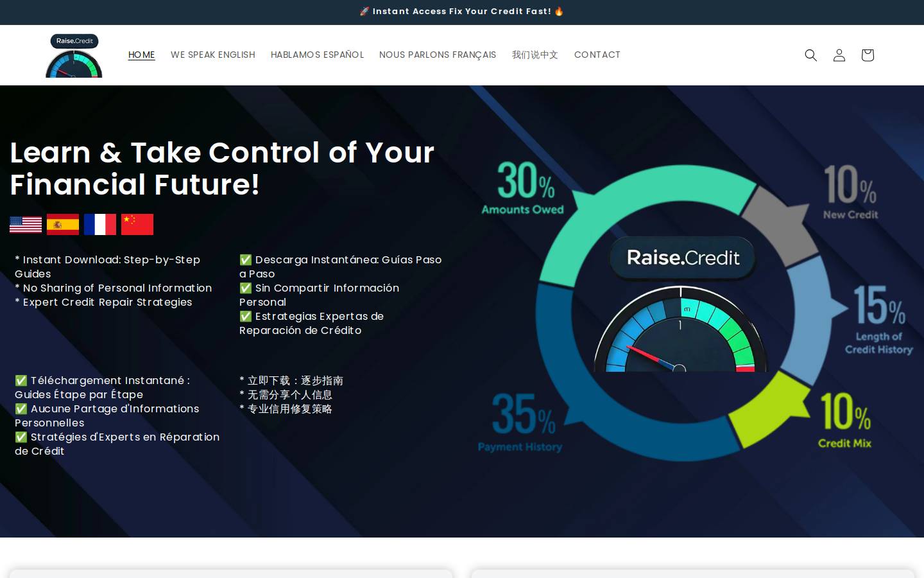Click the United States flag icon
Screen dimensions: 924x578
point(26,225)
